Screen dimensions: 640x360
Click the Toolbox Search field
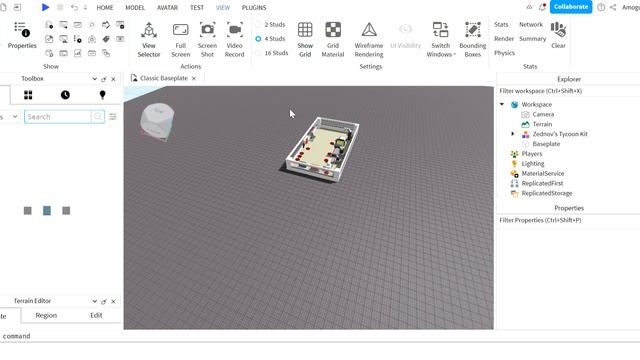tap(58, 117)
